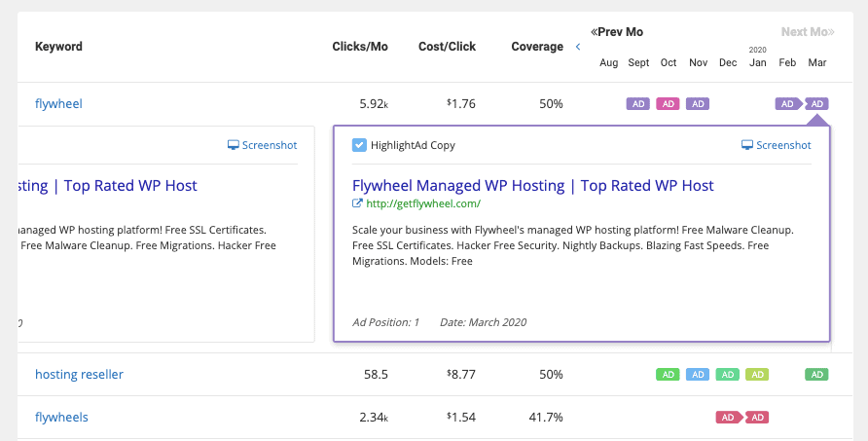868x441 pixels.
Task: Click the left chevron beside Coverage
Action: [x=578, y=47]
